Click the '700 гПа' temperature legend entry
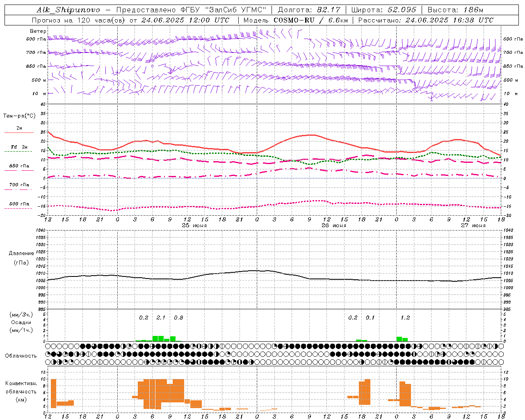Screen dimensions: 525x420 19,185
